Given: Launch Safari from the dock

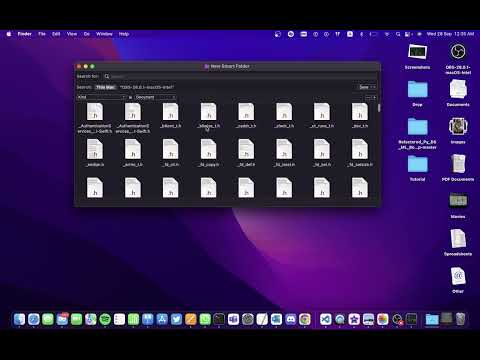Looking at the screenshot, I should point(34,319).
